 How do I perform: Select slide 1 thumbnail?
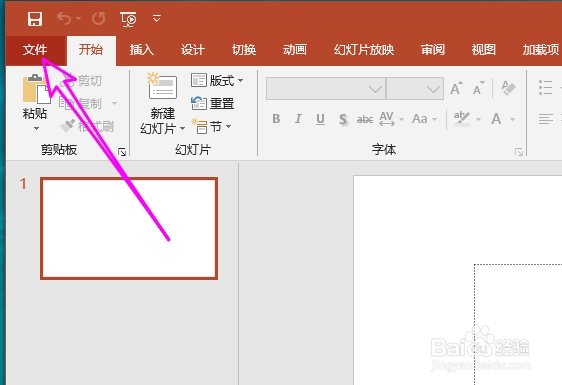(129, 228)
